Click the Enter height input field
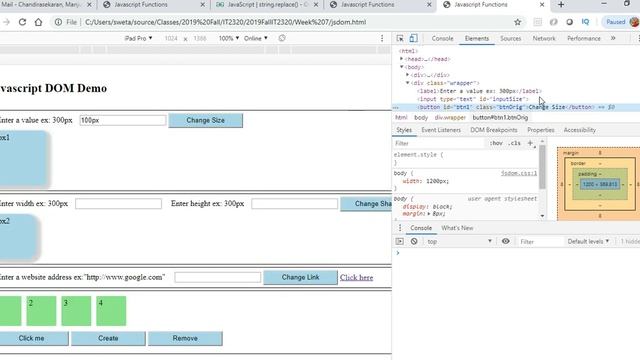Viewport: 640px width, 360px height. pyautogui.click(x=294, y=204)
